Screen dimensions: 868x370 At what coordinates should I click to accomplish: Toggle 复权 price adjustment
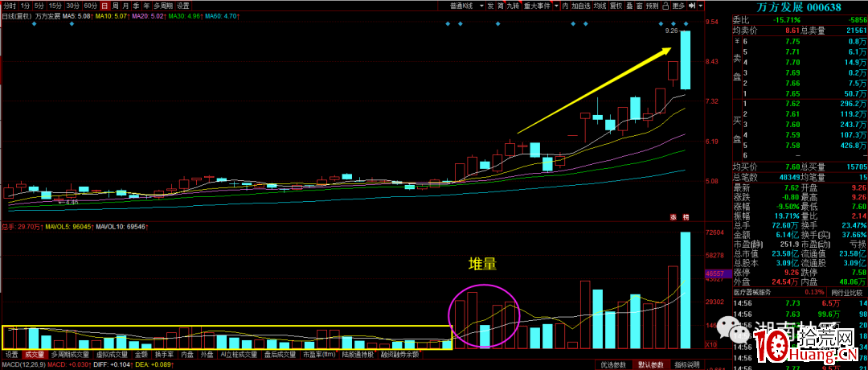pyautogui.click(x=616, y=6)
